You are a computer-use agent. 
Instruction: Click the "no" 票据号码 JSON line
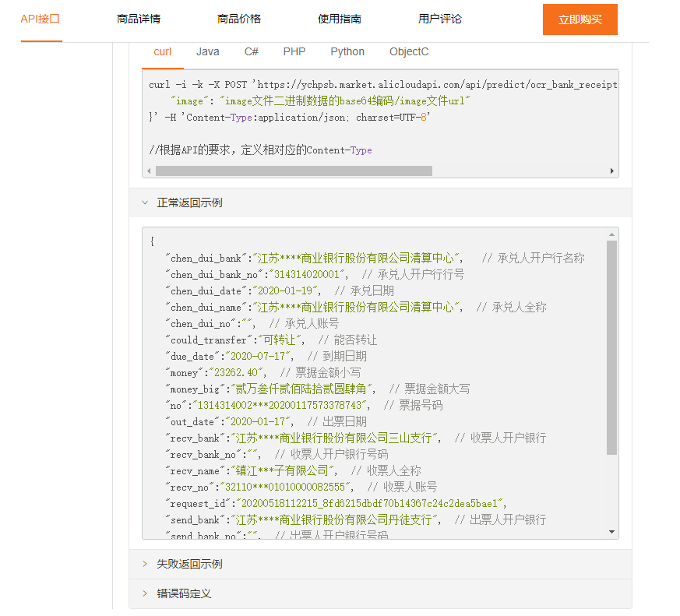coord(304,405)
